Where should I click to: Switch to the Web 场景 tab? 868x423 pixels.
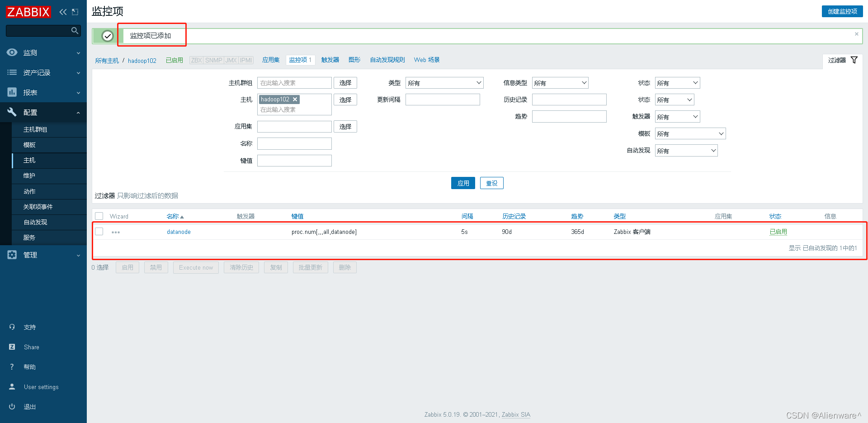[427, 60]
